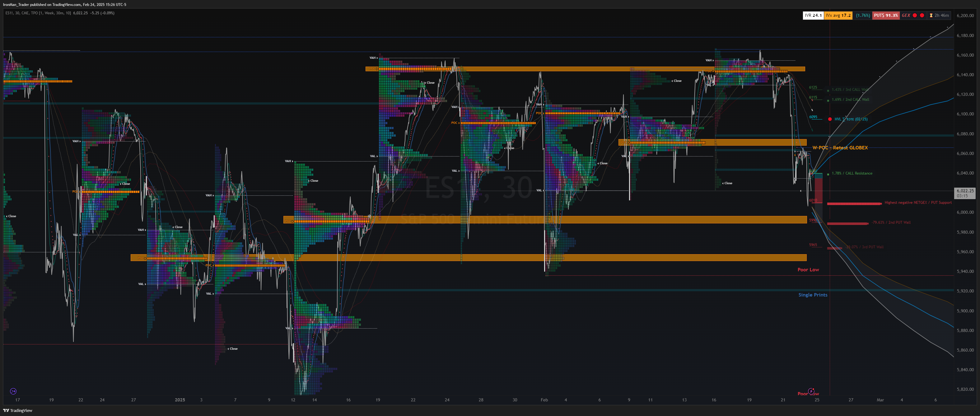Screen dimensions: 980x416
Task: Click the first red dot after GEX
Action: click(915, 15)
